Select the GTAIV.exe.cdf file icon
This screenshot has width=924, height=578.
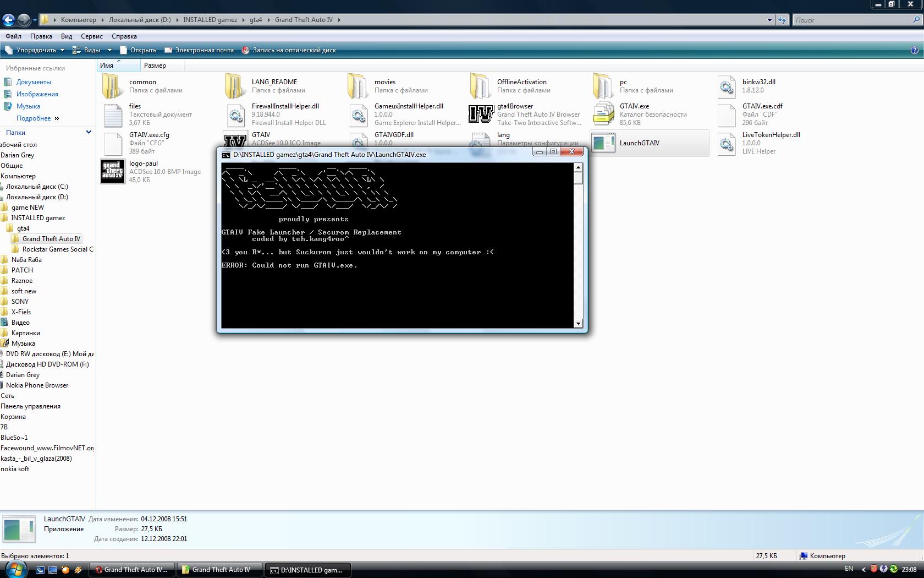click(x=726, y=114)
